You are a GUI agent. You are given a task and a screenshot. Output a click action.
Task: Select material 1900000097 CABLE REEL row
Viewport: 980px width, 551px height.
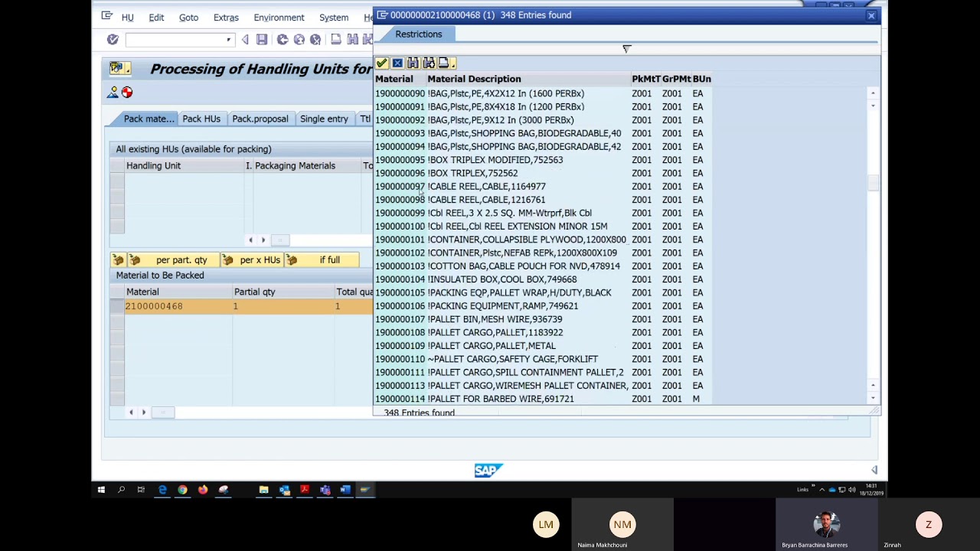click(544, 186)
